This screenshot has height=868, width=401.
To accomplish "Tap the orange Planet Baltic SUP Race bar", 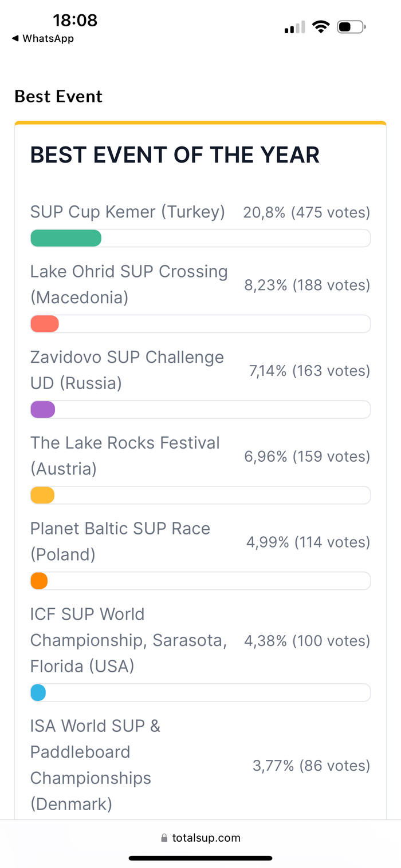I will [x=39, y=581].
